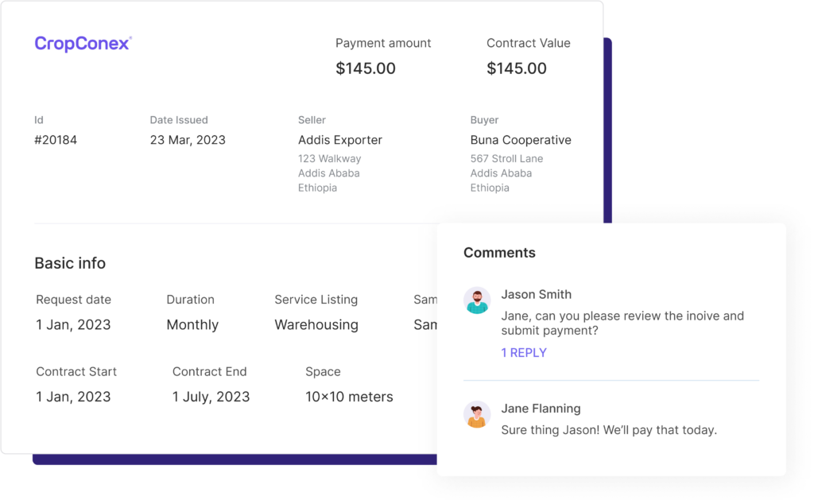
Task: Select the Warehousing service listing value
Action: click(x=316, y=325)
